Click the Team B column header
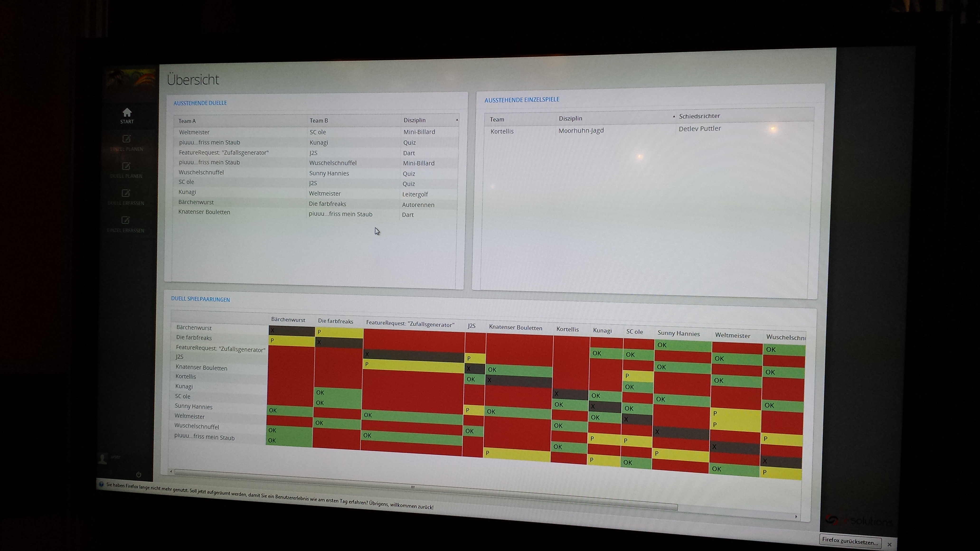The width and height of the screenshot is (980, 551). click(318, 121)
